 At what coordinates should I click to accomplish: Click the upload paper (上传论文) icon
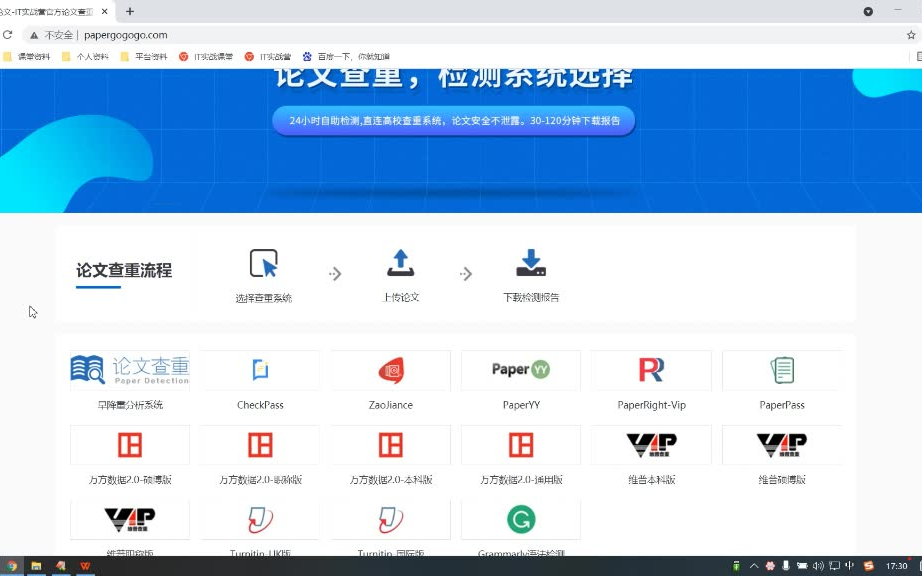(401, 263)
